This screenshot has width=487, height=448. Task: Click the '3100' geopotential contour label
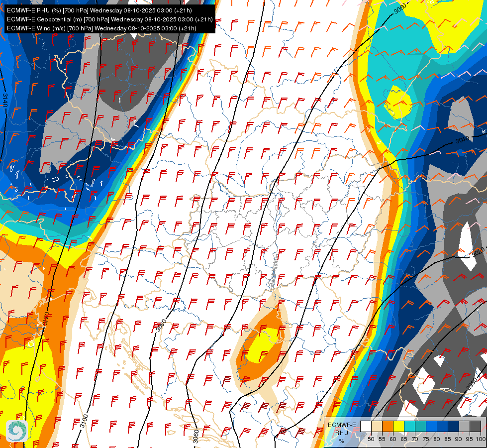pyautogui.click(x=84, y=421)
